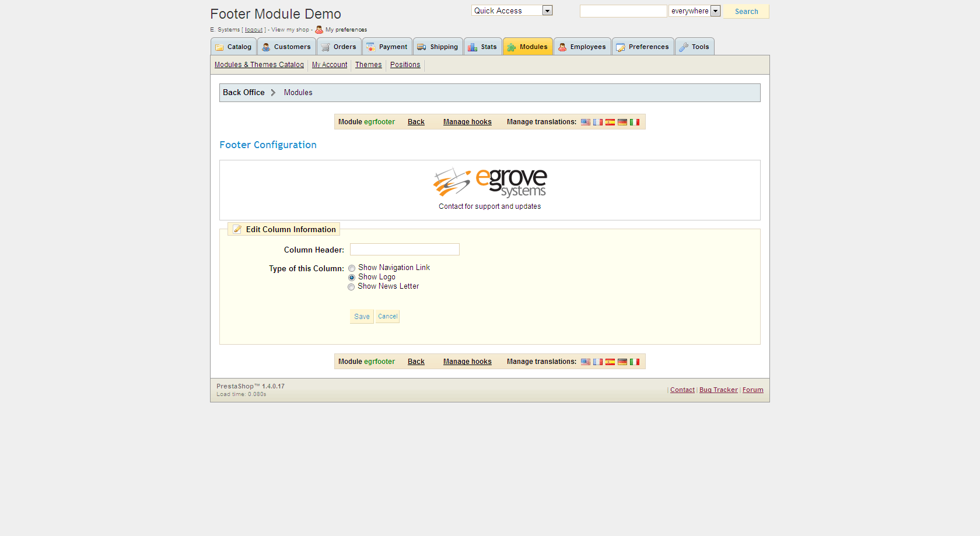Open the everywhere search scope dropdown

695,11
